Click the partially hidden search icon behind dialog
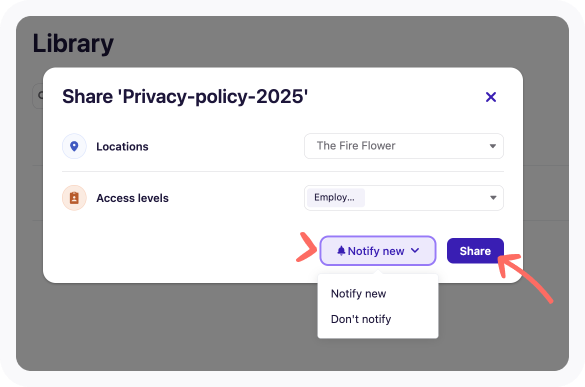This screenshot has height=387, width=585. [x=40, y=96]
